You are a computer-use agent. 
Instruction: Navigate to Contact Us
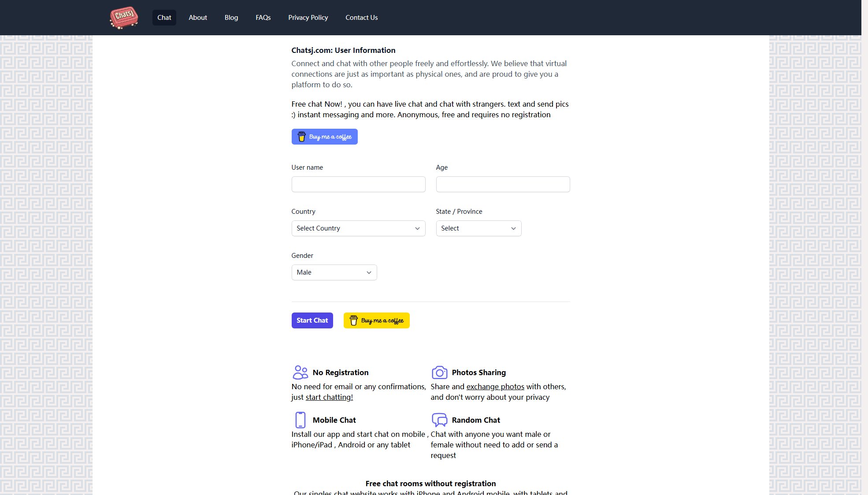coord(361,18)
